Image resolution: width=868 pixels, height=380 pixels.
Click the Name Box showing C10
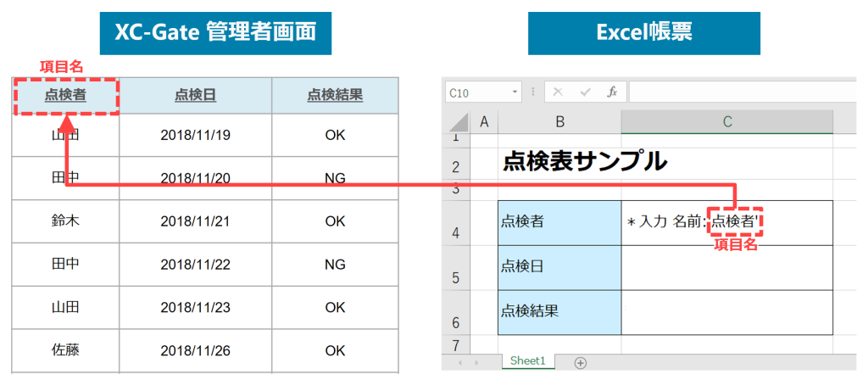[x=475, y=92]
